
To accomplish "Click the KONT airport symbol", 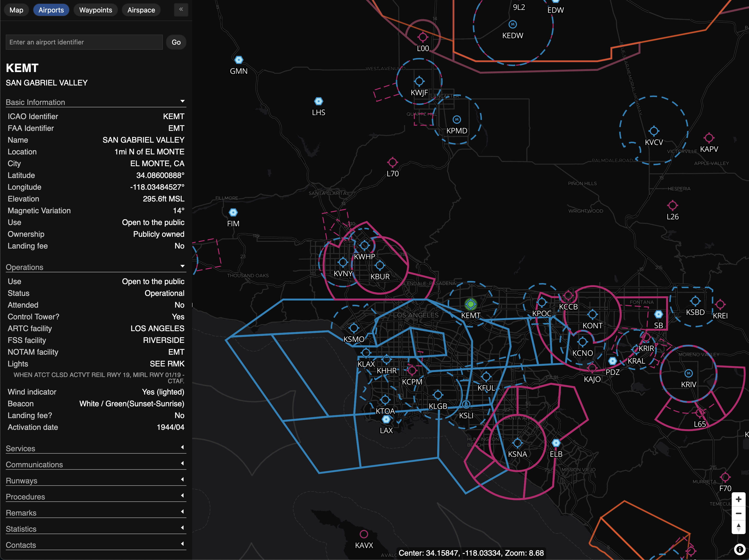I will (x=593, y=314).
